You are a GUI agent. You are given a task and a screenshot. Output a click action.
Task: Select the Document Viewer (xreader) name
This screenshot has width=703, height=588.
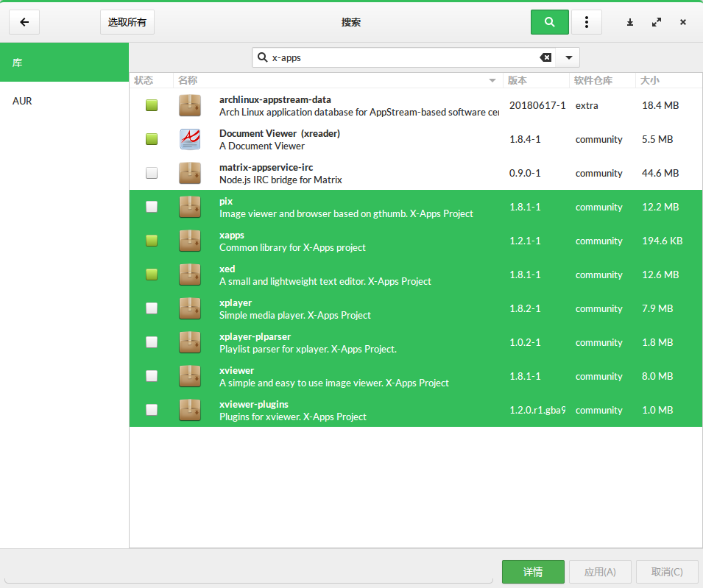tap(280, 133)
